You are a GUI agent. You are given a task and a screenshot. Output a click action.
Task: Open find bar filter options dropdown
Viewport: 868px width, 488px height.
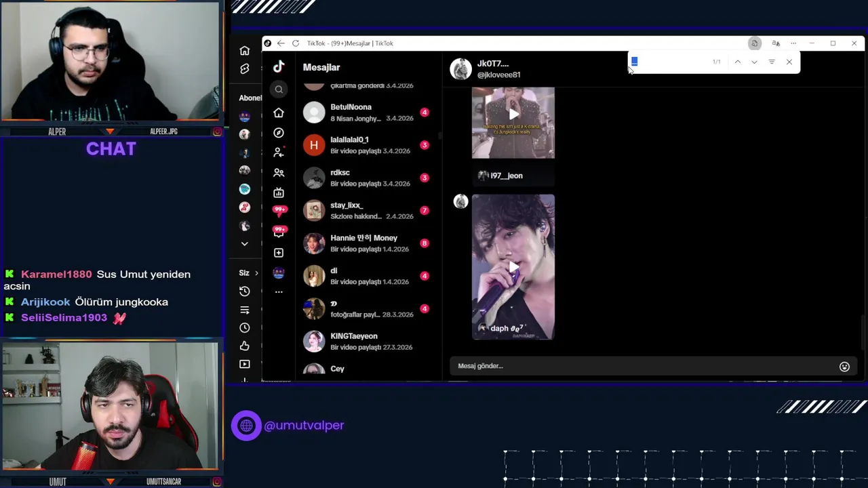772,62
